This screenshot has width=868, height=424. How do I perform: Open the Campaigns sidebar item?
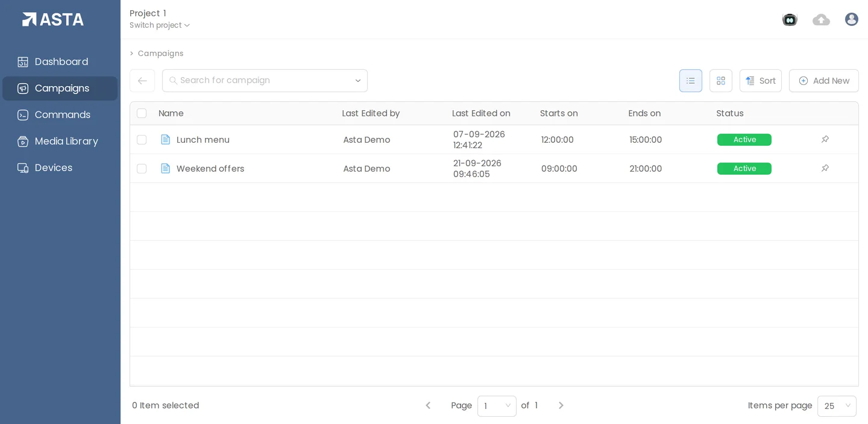click(x=60, y=88)
